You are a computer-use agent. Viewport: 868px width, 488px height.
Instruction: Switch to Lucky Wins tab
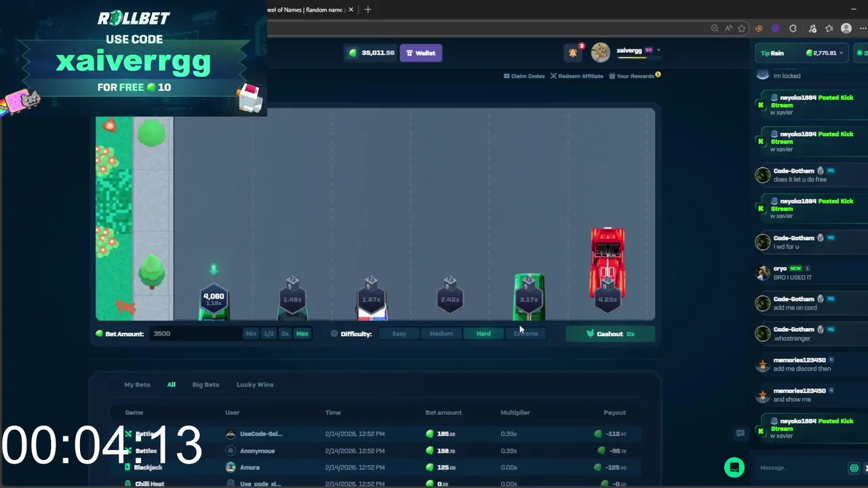tap(255, 384)
